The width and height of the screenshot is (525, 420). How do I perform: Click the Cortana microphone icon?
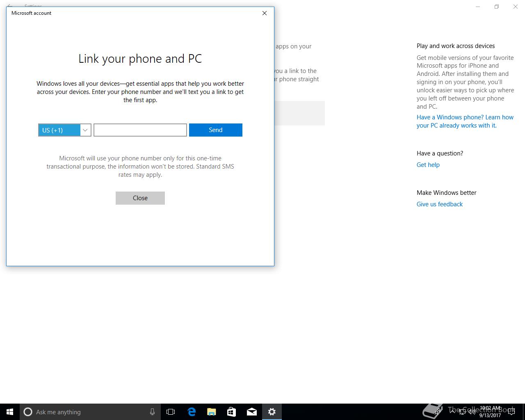coord(152,412)
